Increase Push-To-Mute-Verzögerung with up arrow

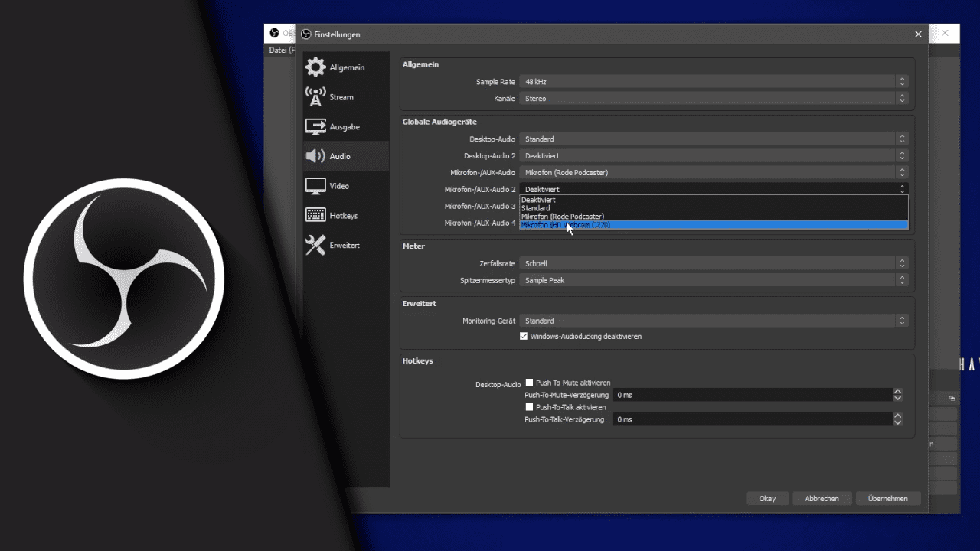(x=898, y=392)
